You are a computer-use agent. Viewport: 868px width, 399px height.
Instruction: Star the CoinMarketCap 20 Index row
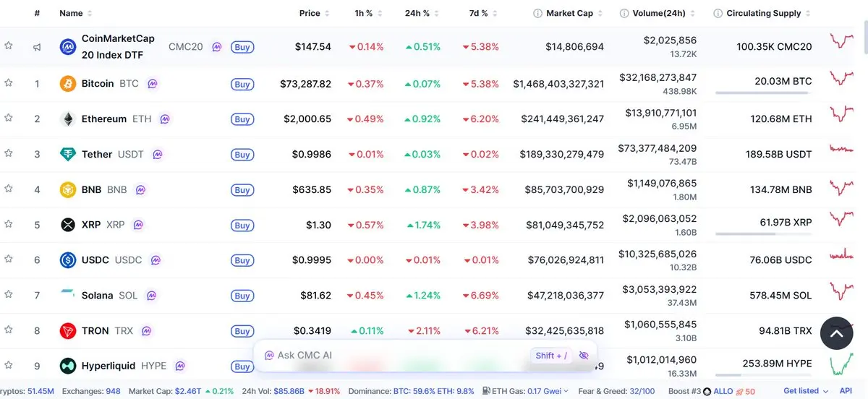coord(9,46)
